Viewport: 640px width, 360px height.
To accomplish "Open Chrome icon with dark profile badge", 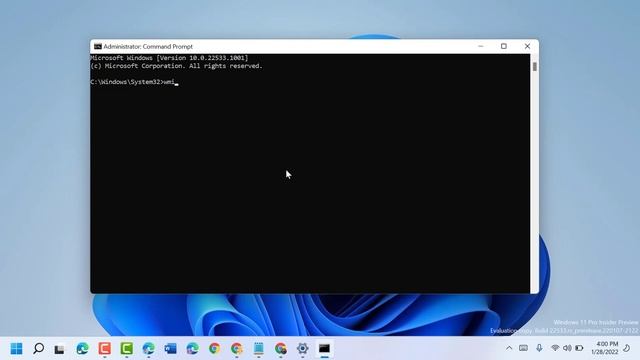I will tap(280, 349).
